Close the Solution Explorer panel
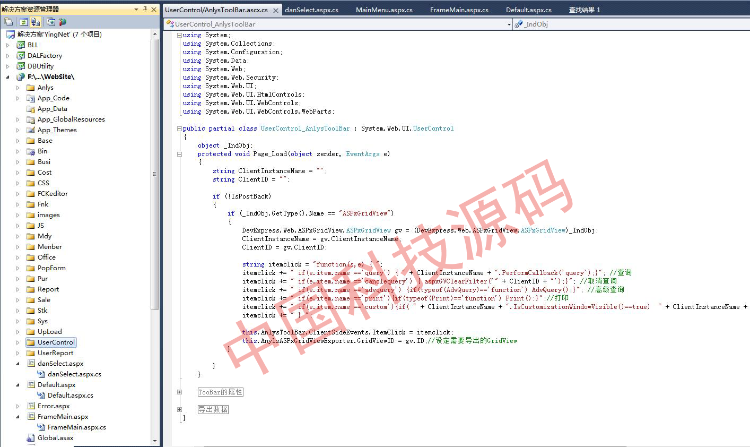The image size is (750, 447). 154,9
